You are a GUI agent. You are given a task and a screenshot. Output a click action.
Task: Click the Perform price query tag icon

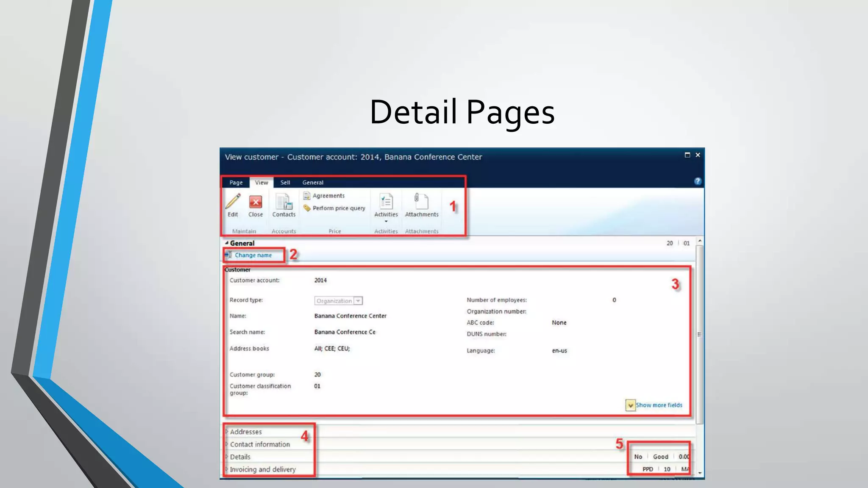click(x=307, y=208)
